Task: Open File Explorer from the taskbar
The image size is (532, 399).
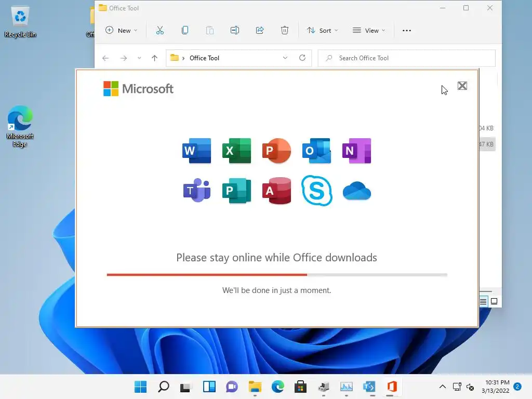Action: tap(255, 387)
